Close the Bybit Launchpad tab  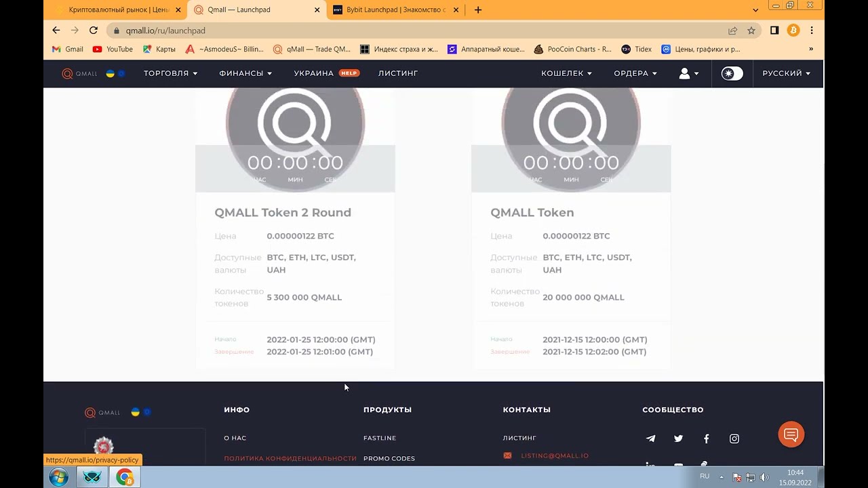(456, 10)
